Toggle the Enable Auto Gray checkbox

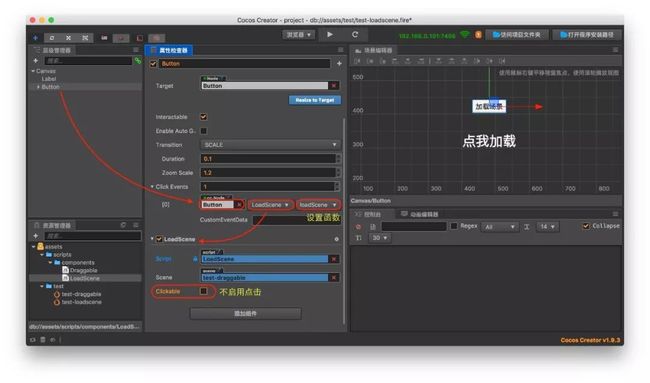point(204,131)
